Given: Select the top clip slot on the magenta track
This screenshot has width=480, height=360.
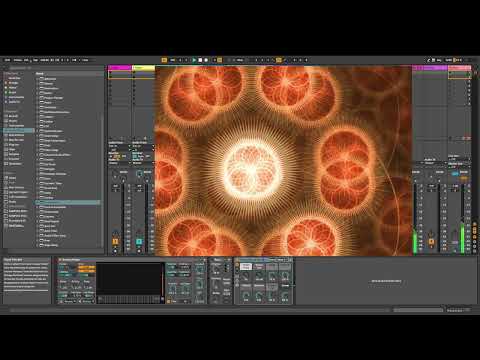Looking at the screenshot, I should pyautogui.click(x=120, y=75).
